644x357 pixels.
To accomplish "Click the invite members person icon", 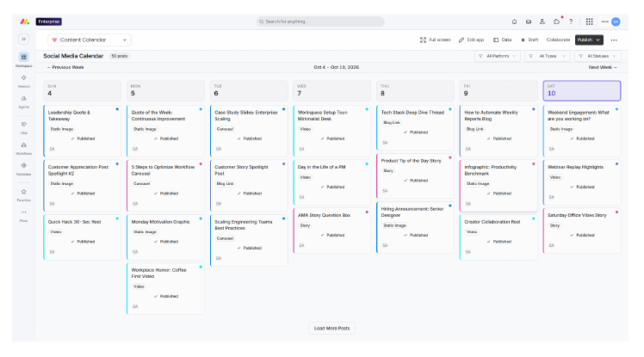I will click(542, 22).
